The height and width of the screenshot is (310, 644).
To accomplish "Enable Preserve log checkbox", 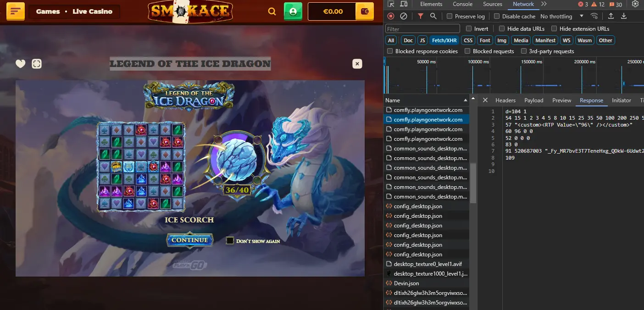I will click(450, 16).
